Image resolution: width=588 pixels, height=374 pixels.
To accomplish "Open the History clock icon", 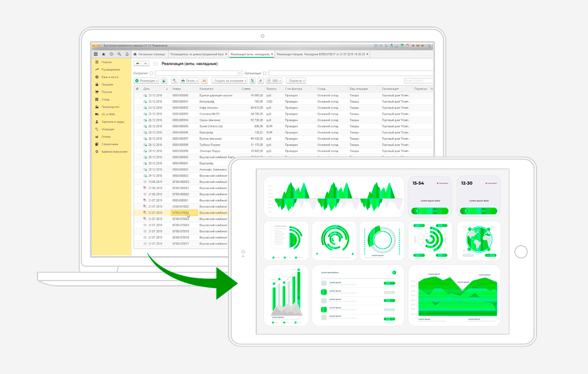I will click(111, 54).
